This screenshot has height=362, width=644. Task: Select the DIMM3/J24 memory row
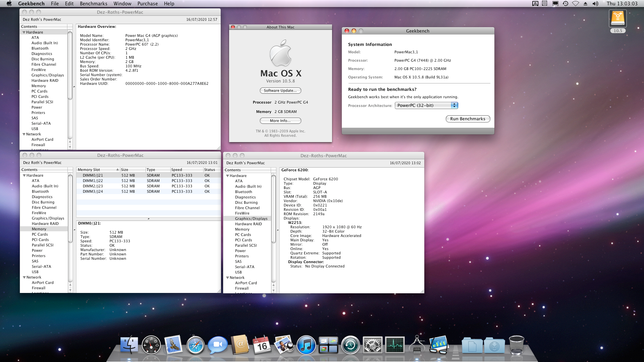click(x=148, y=192)
